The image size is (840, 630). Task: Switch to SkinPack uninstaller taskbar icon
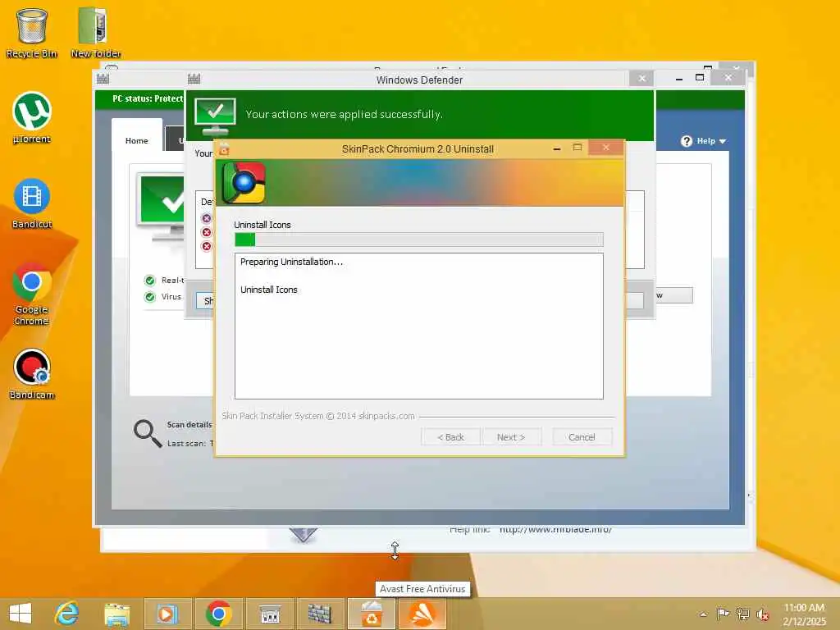[371, 614]
